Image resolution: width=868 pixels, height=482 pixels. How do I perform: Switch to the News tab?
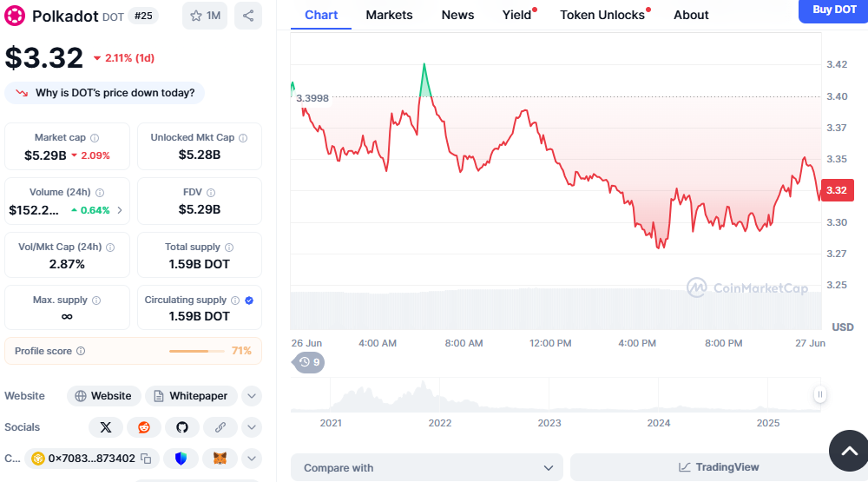point(457,15)
